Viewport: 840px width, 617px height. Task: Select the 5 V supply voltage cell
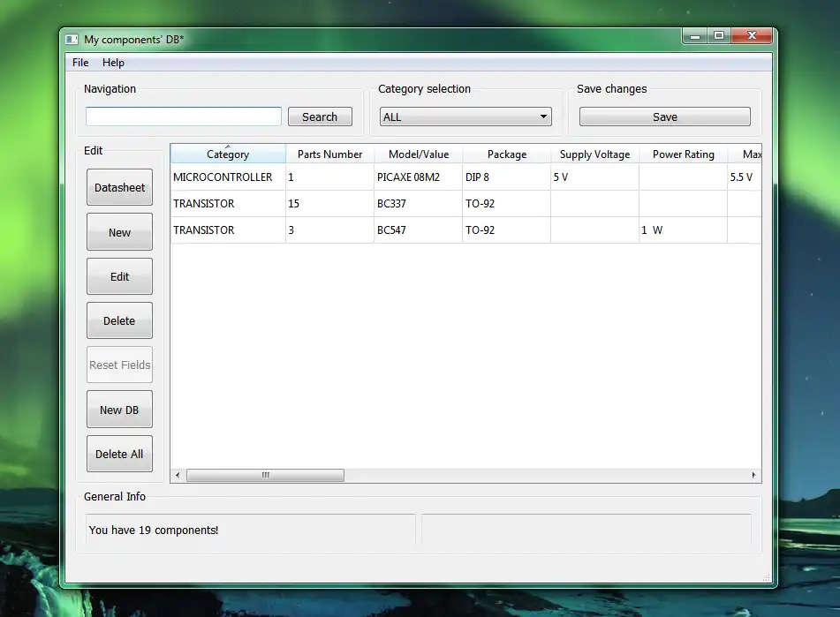pos(594,177)
